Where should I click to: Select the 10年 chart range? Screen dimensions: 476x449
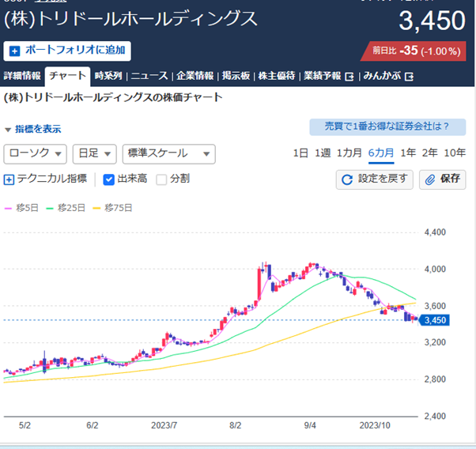[x=455, y=153]
